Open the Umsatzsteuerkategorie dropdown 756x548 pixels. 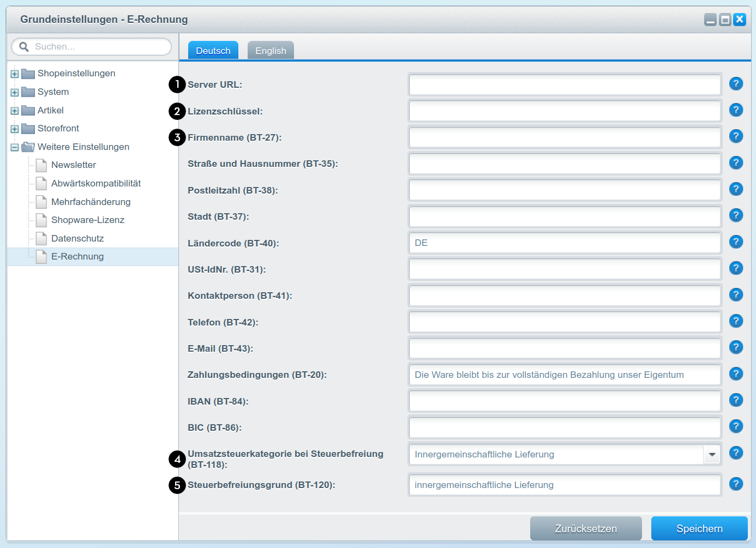point(712,454)
